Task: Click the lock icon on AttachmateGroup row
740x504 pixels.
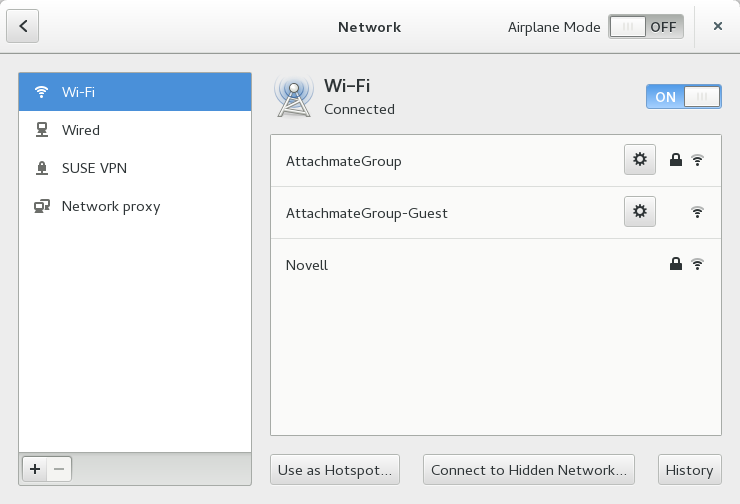Action: [x=676, y=160]
